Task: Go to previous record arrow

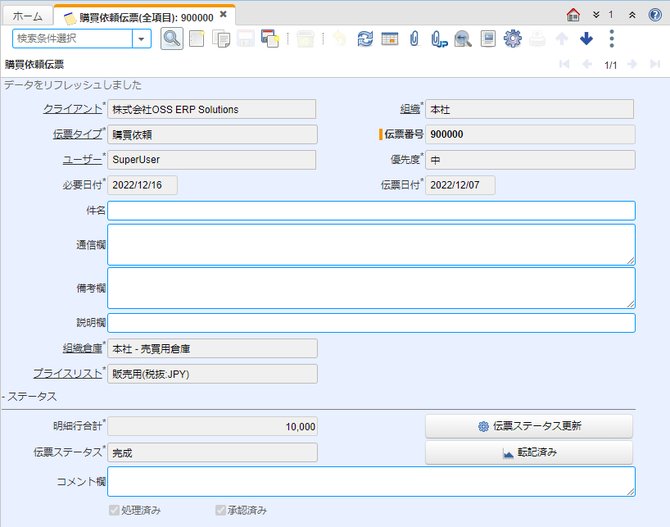Action: point(587,64)
